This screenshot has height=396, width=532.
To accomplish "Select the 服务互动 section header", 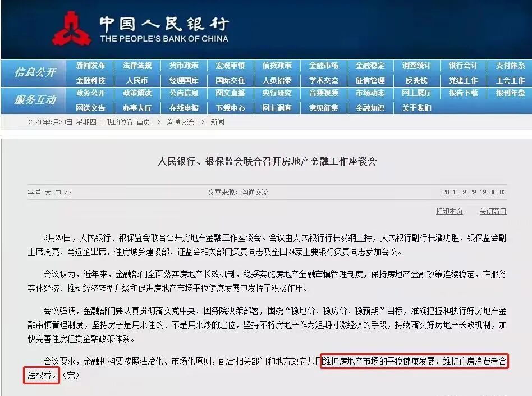I will click(35, 99).
